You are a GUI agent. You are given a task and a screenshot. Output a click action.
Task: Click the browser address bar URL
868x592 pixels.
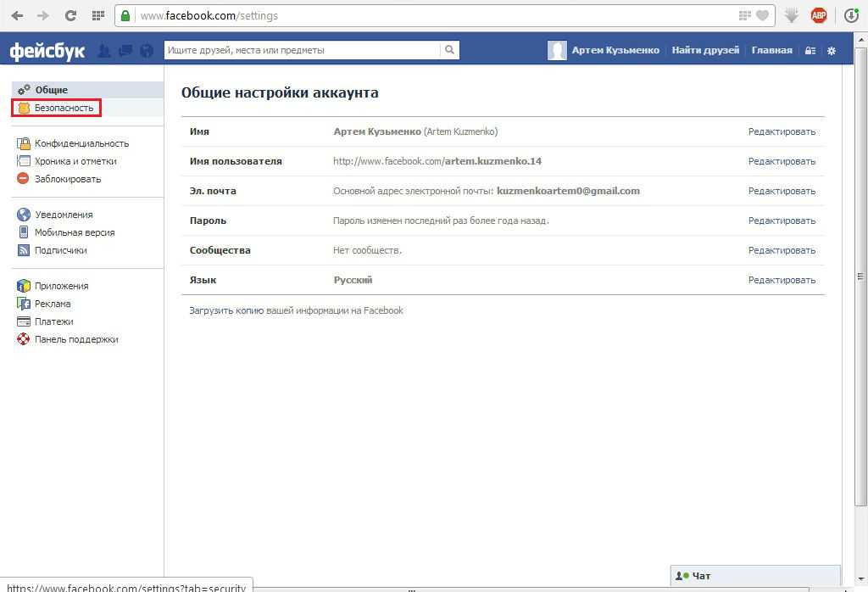pyautogui.click(x=209, y=15)
